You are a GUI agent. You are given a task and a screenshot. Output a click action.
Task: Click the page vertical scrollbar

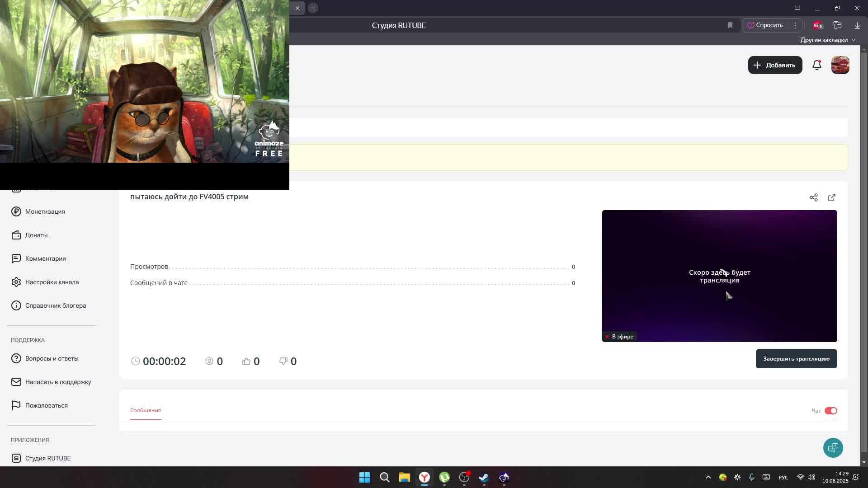click(x=864, y=253)
